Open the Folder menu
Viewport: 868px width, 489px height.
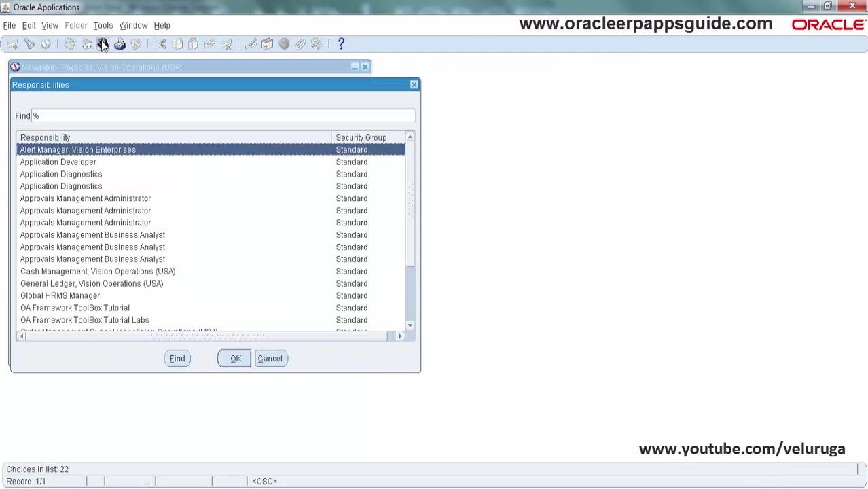tap(76, 26)
